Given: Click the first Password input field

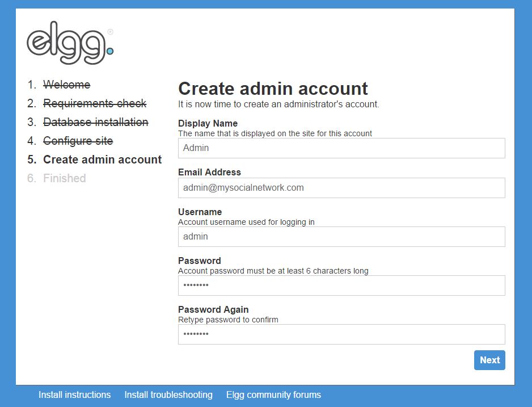Looking at the screenshot, I should tap(341, 286).
